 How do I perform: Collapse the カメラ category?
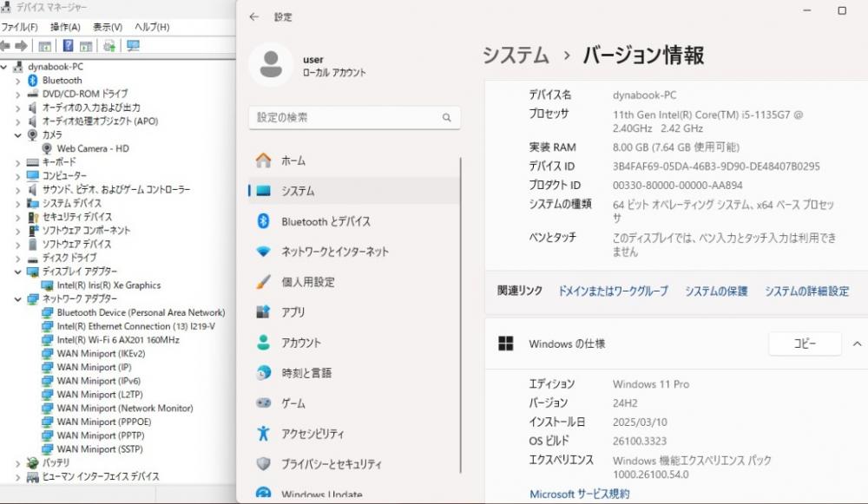tap(18, 134)
